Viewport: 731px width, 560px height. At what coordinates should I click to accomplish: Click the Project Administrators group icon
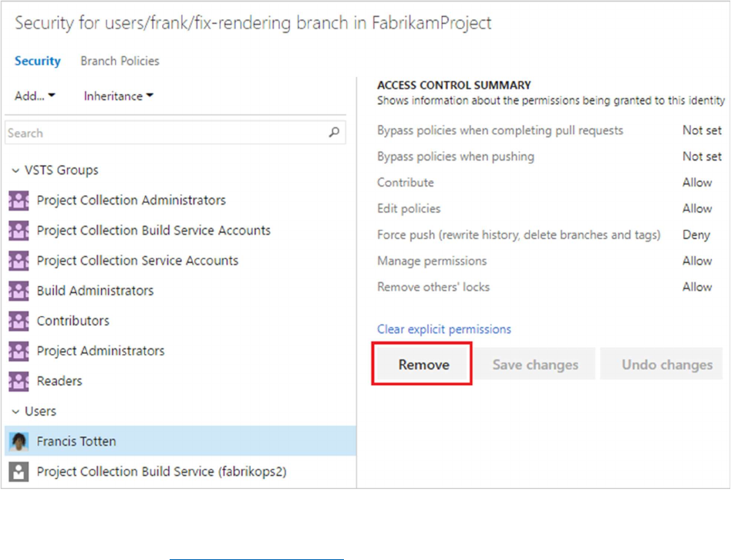tap(19, 351)
